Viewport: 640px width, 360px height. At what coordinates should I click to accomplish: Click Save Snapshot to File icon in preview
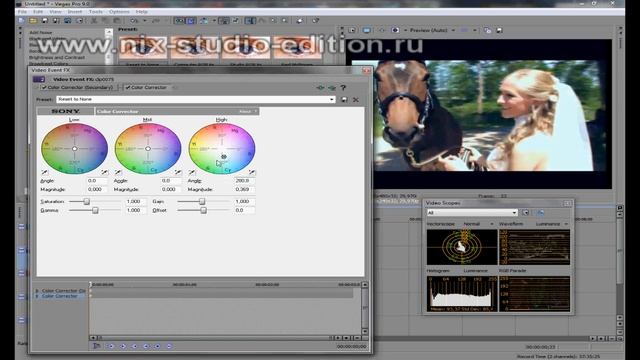tap(499, 30)
